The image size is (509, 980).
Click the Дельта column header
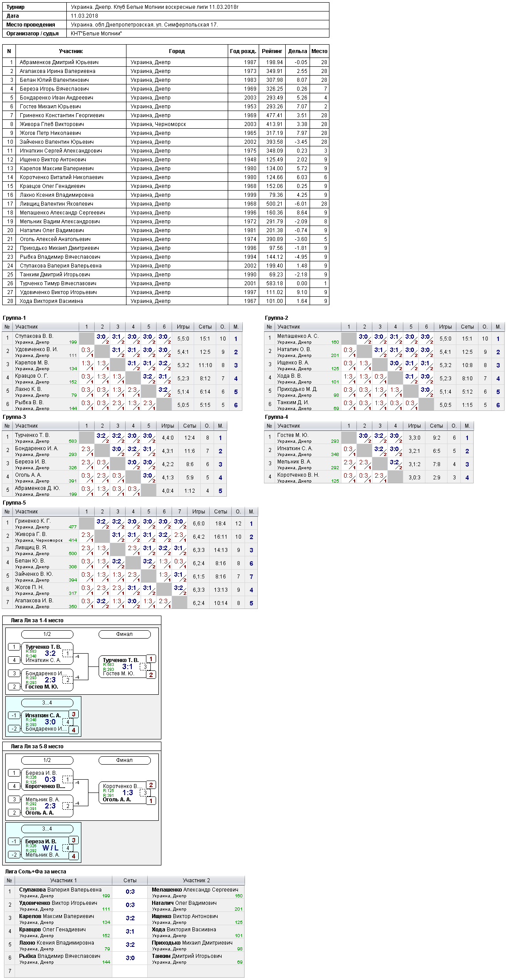297,51
